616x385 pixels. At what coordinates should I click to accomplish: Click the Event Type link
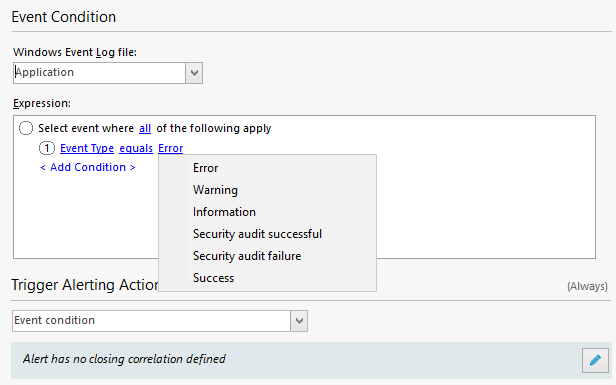tap(87, 148)
